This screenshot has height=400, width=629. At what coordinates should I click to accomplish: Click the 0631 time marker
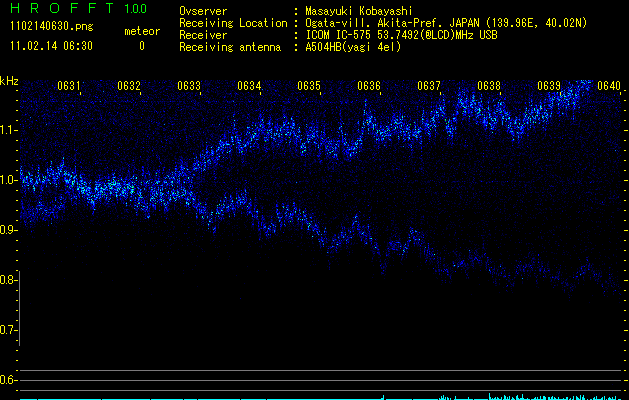click(x=69, y=86)
